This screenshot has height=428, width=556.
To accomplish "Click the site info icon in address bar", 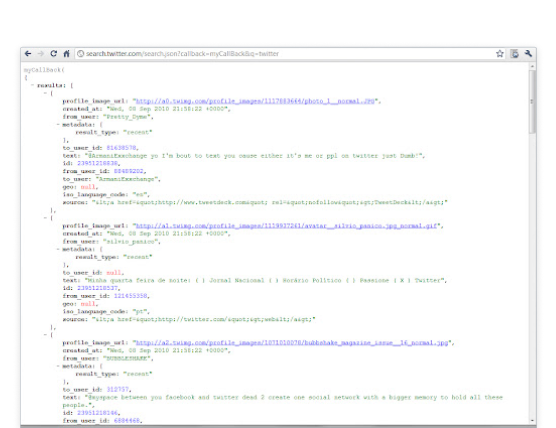I will tap(80, 54).
